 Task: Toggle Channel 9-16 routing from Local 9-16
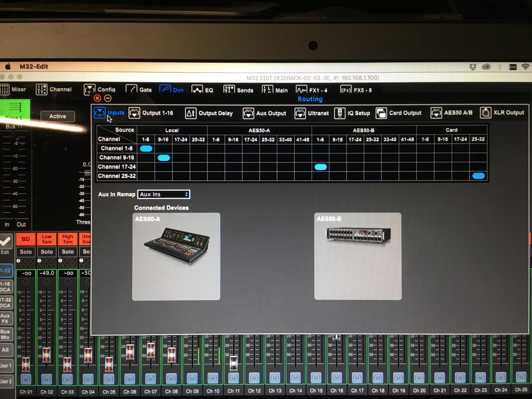tap(164, 158)
